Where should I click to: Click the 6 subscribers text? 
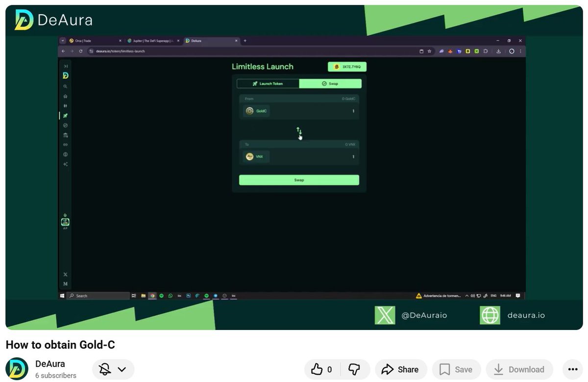coord(56,376)
